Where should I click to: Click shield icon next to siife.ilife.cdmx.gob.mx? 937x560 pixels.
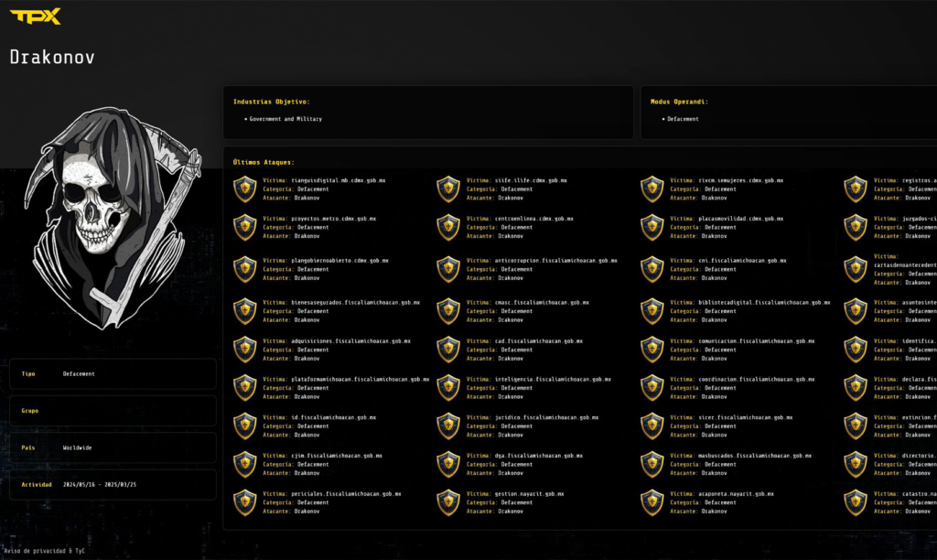click(448, 189)
